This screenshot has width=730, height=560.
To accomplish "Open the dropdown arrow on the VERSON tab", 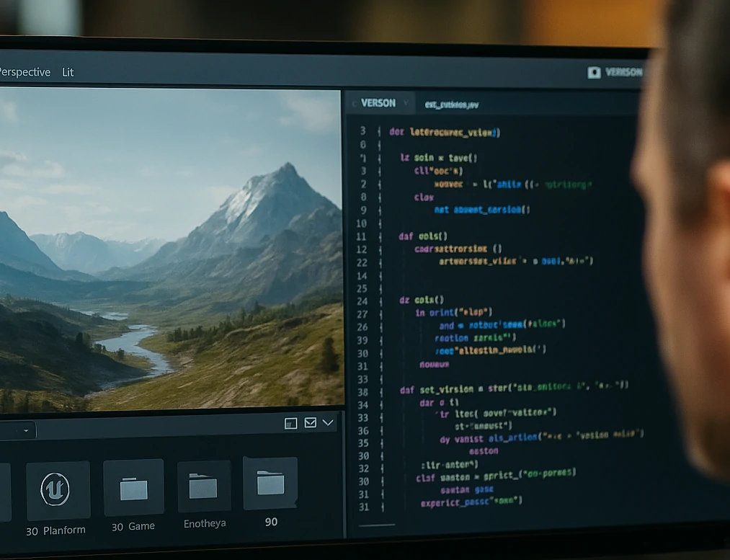I will click(406, 104).
